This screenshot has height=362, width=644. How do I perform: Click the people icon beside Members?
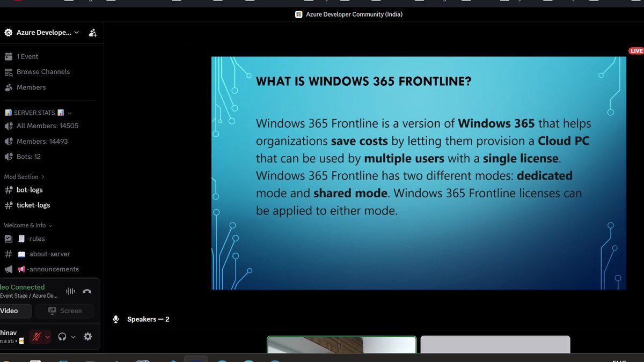(8, 87)
